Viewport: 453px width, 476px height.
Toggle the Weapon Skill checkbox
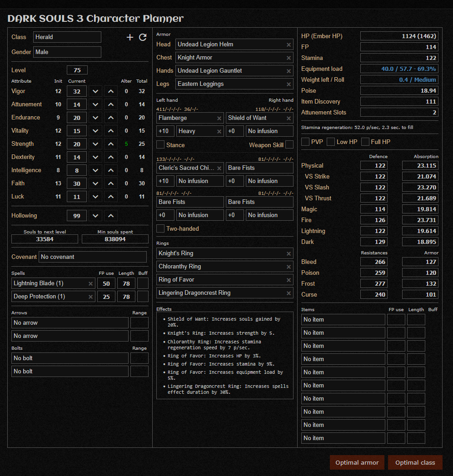(289, 144)
